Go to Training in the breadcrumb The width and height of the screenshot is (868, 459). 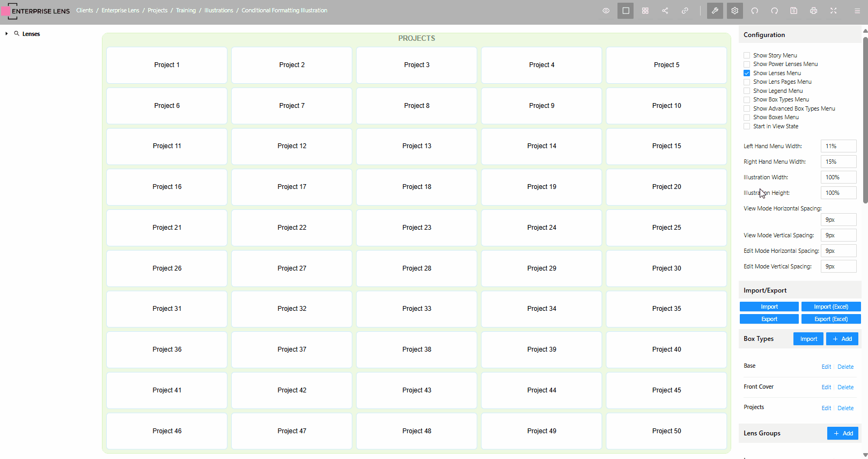[186, 10]
